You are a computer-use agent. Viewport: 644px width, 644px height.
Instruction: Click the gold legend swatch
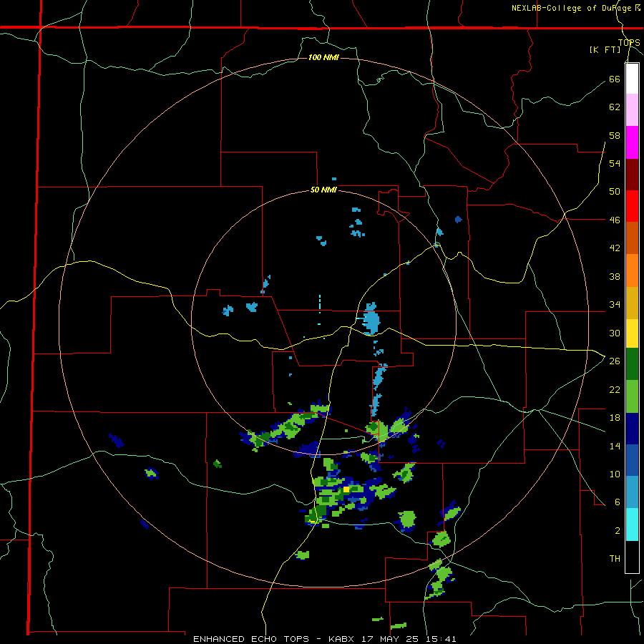pos(632,303)
